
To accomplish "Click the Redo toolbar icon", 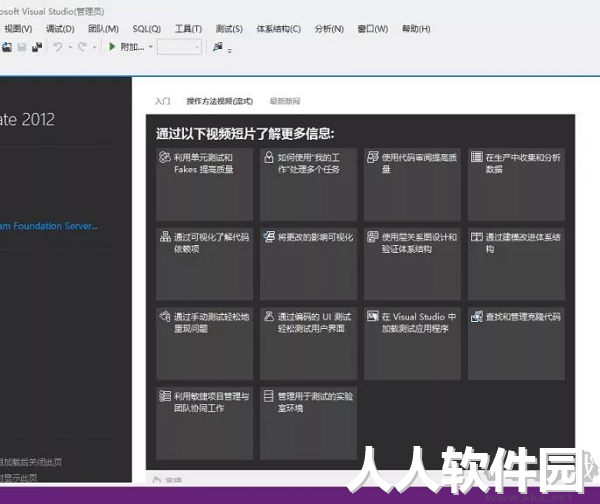I will click(82, 47).
